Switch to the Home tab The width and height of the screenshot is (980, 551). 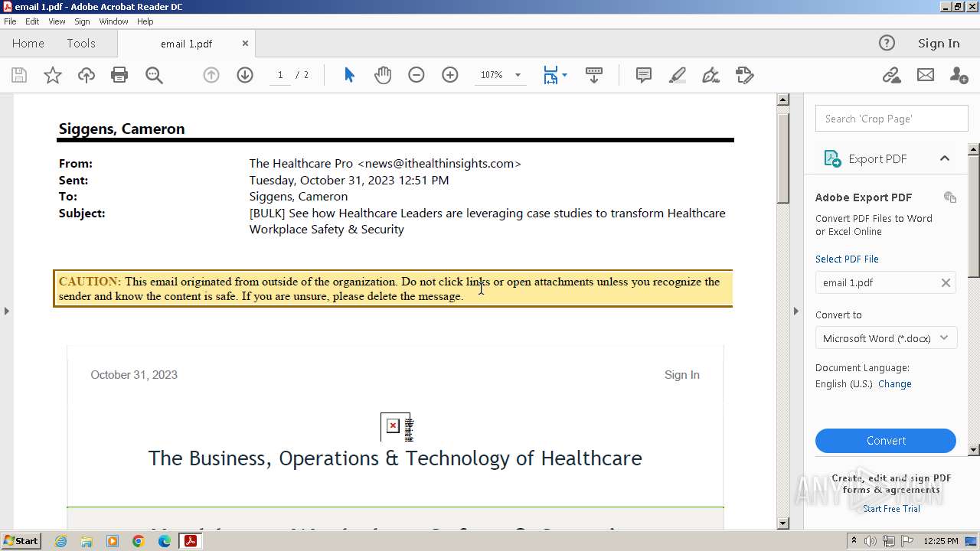[x=28, y=44]
